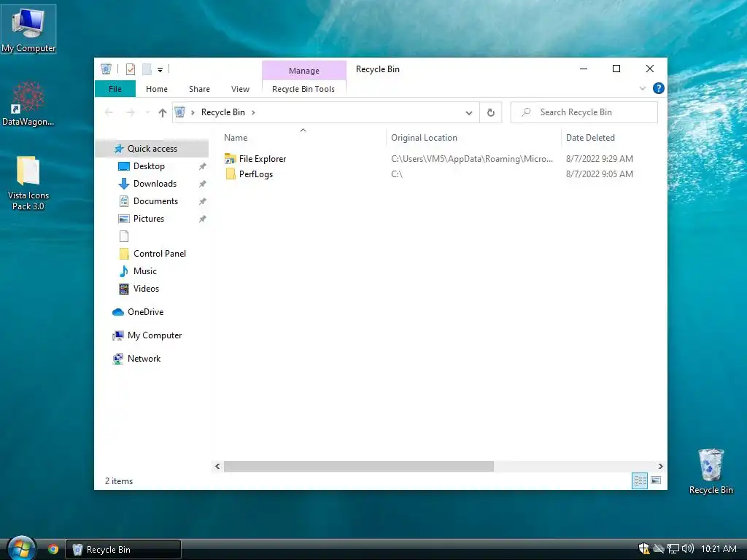Viewport: 747px width, 560px height.
Task: Switch to the Home ribbon tab
Action: [x=157, y=89]
